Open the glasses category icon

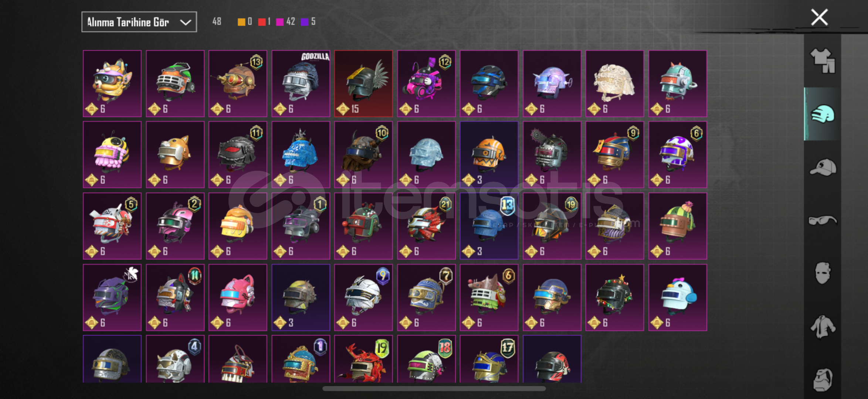823,221
